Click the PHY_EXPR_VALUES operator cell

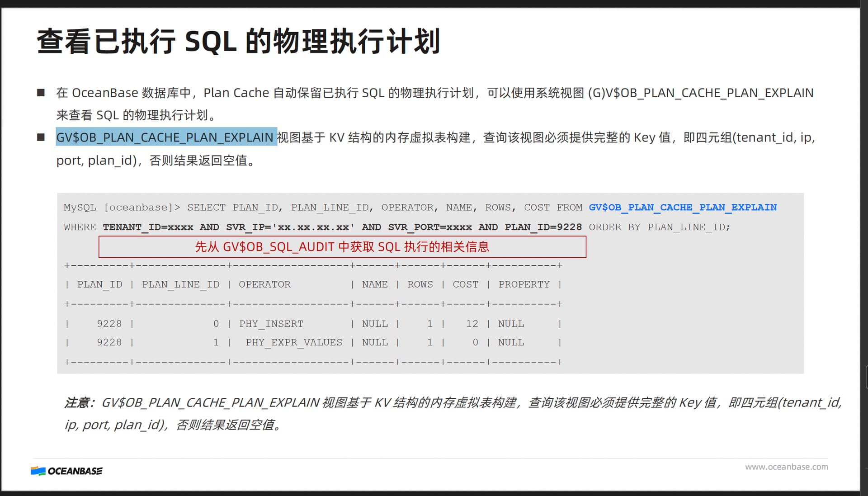[x=294, y=342]
